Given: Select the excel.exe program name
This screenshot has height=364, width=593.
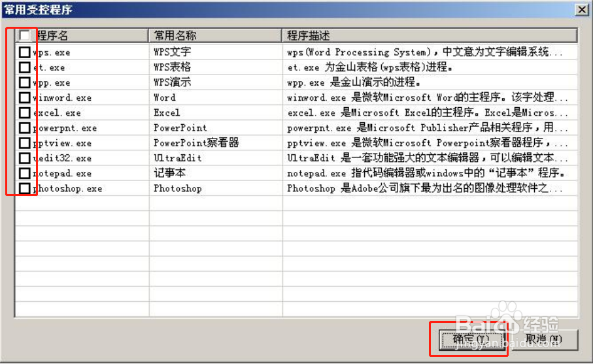Looking at the screenshot, I should point(57,112).
